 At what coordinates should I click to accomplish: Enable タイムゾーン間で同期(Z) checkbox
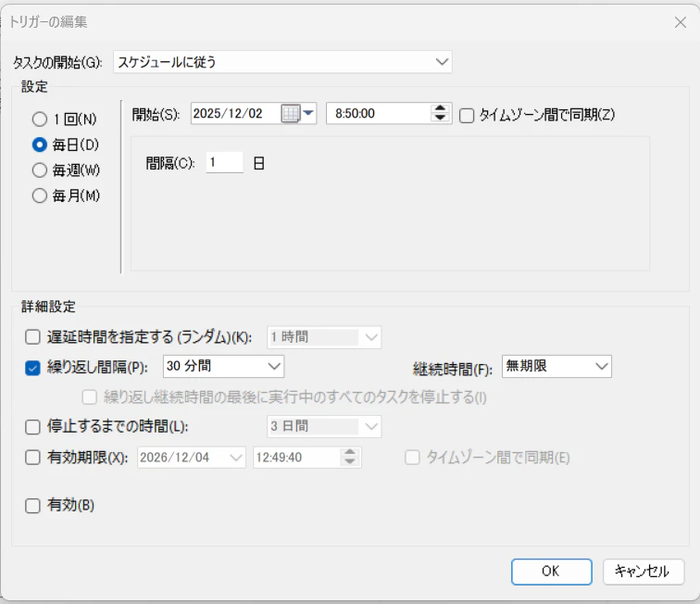(x=467, y=115)
